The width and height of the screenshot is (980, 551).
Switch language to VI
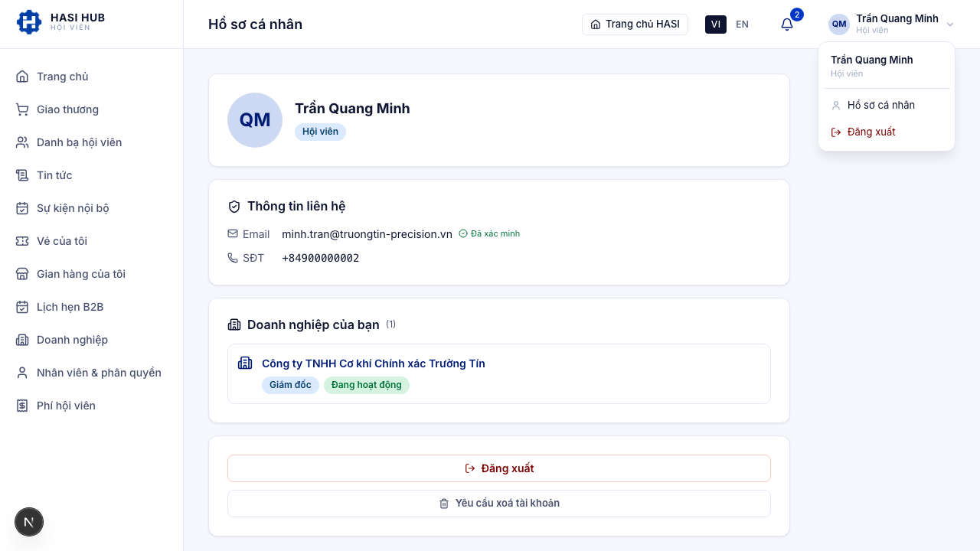(x=716, y=24)
